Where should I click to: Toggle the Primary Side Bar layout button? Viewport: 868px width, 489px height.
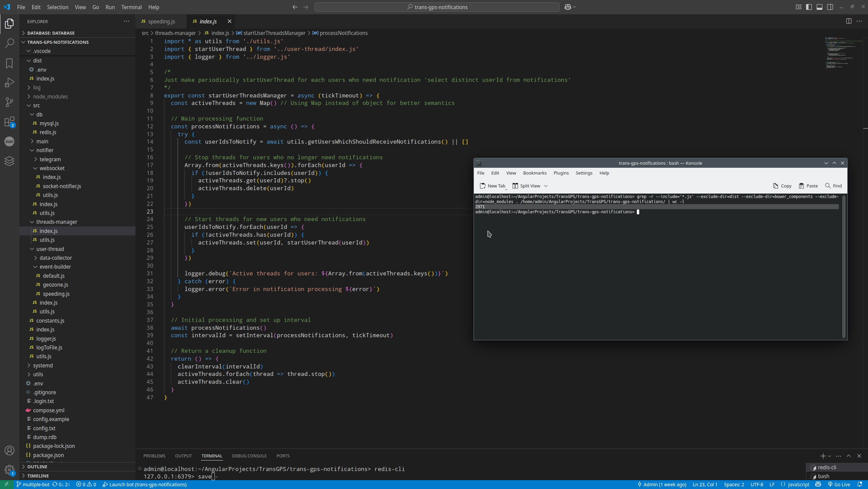[809, 7]
